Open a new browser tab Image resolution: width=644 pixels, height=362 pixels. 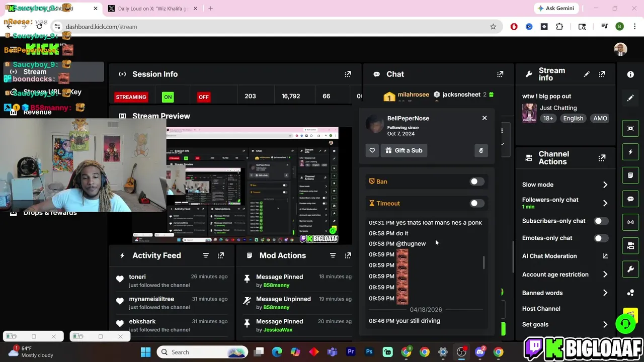pos(210,9)
